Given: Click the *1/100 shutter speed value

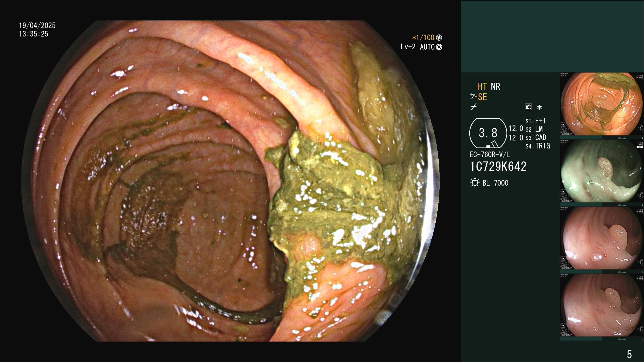Looking at the screenshot, I should [x=423, y=38].
